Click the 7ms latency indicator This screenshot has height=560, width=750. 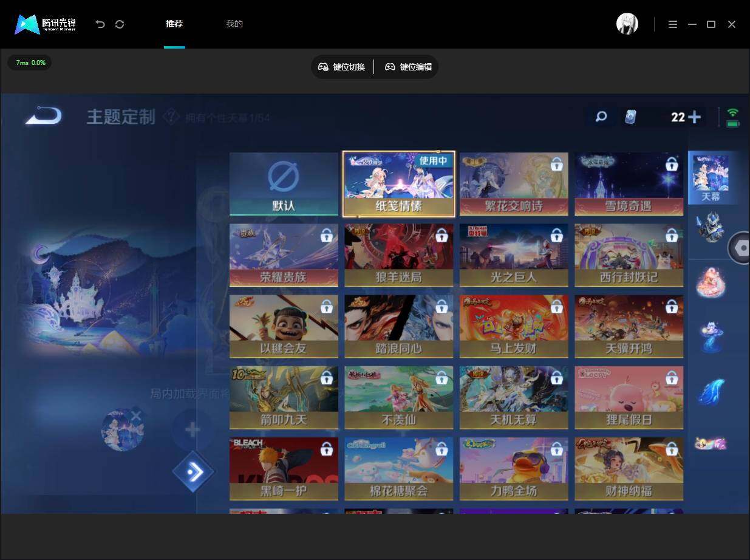point(30,63)
